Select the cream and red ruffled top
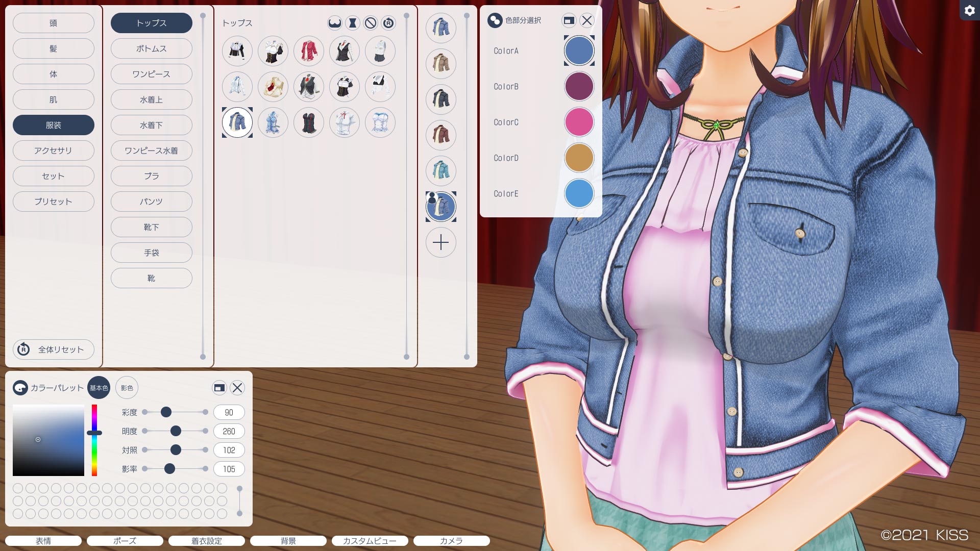Viewport: 980px width, 551px height. [x=273, y=87]
